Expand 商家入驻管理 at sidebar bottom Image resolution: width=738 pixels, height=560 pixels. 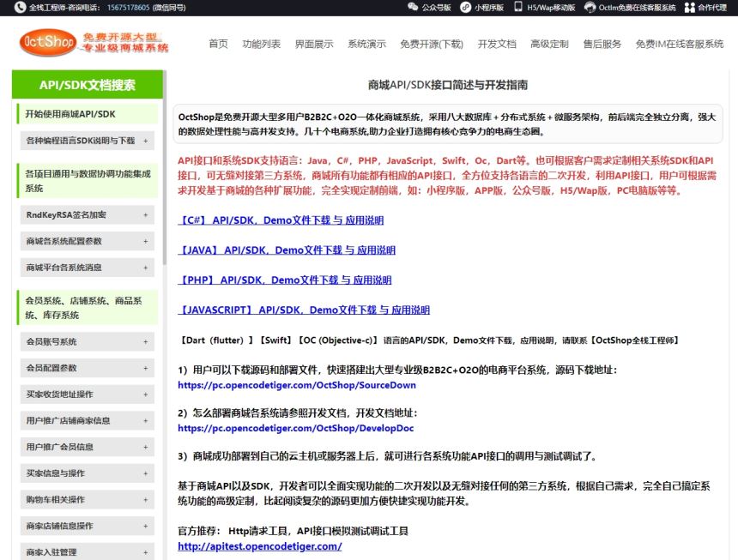point(86,551)
